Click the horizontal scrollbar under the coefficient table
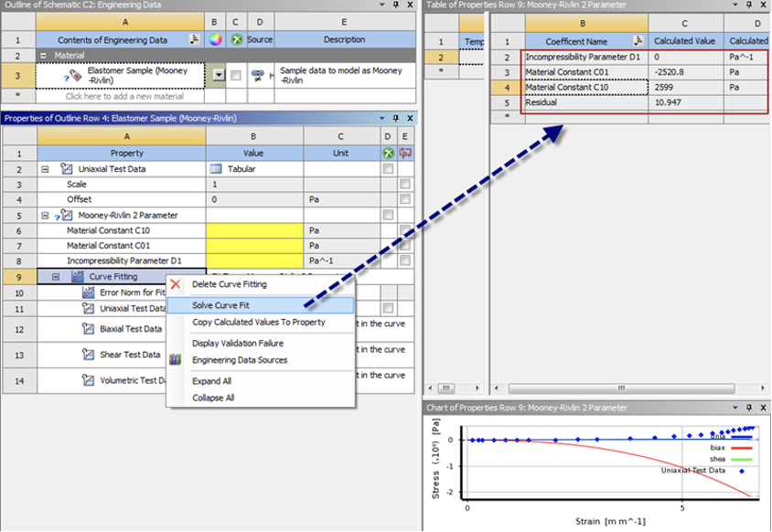 tap(621, 388)
